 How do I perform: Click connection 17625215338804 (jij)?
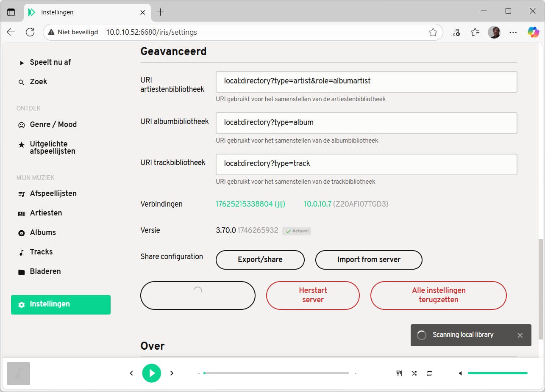pos(250,204)
